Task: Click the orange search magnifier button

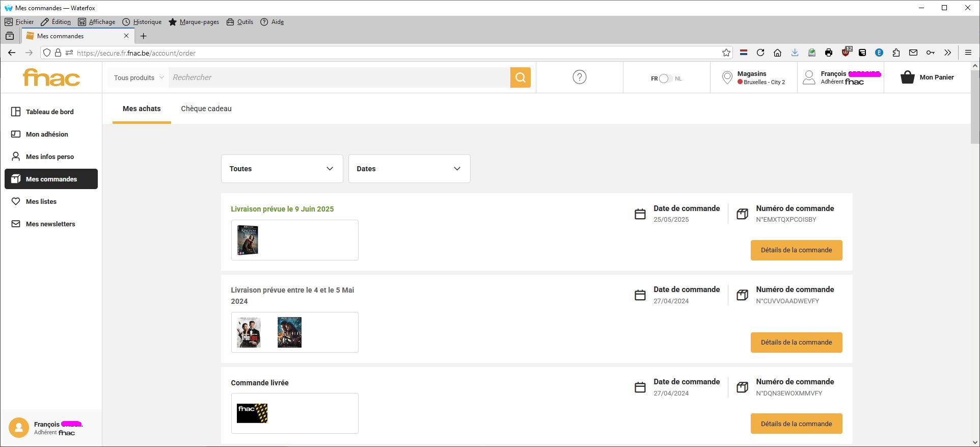Action: pos(520,77)
